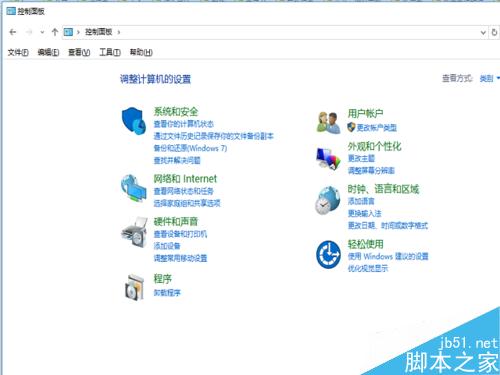
Task: Click 查看你的计算机状态 link
Action: [x=184, y=124]
